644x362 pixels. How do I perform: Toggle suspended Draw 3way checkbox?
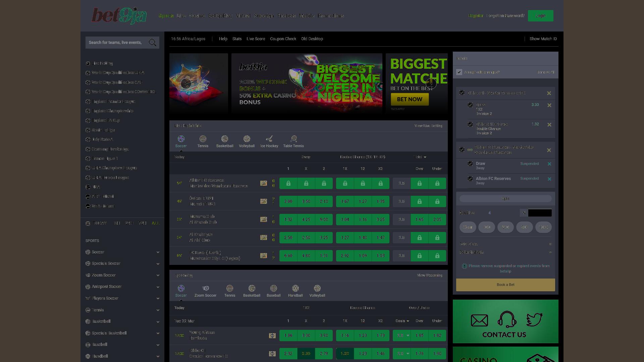[x=470, y=164]
